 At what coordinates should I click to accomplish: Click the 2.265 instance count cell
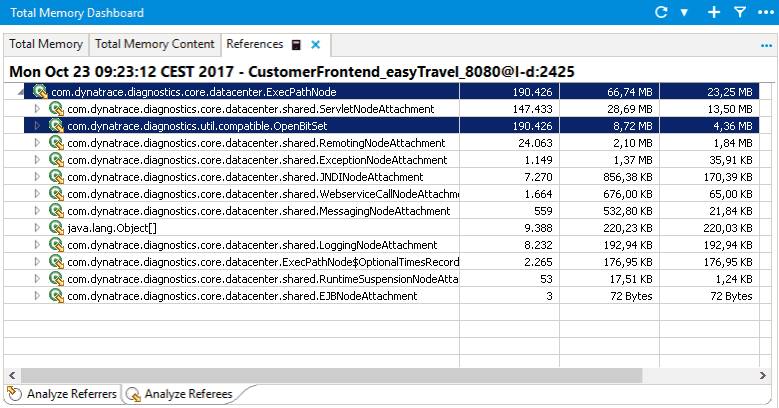pos(510,262)
